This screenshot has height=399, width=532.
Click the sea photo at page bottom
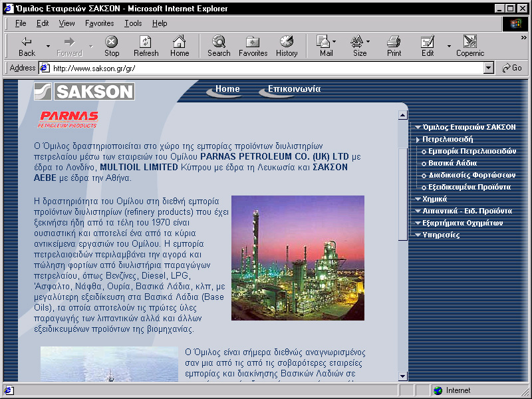(x=109, y=364)
